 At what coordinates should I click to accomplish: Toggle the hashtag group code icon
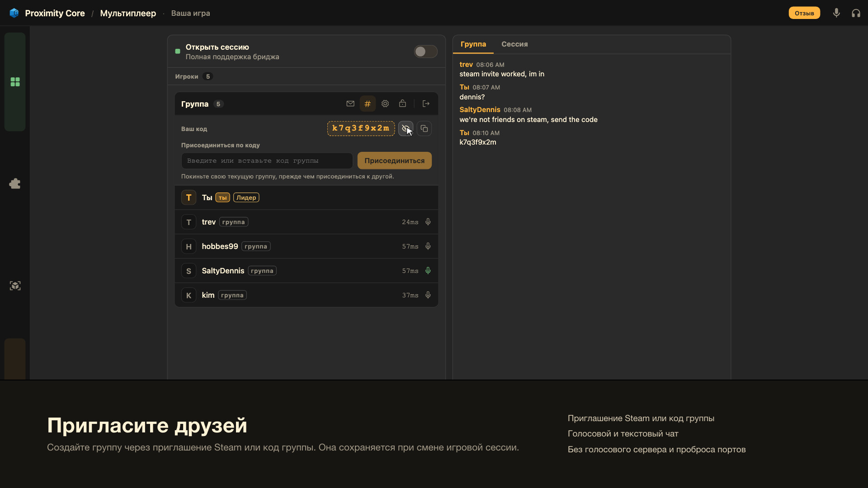pyautogui.click(x=368, y=104)
